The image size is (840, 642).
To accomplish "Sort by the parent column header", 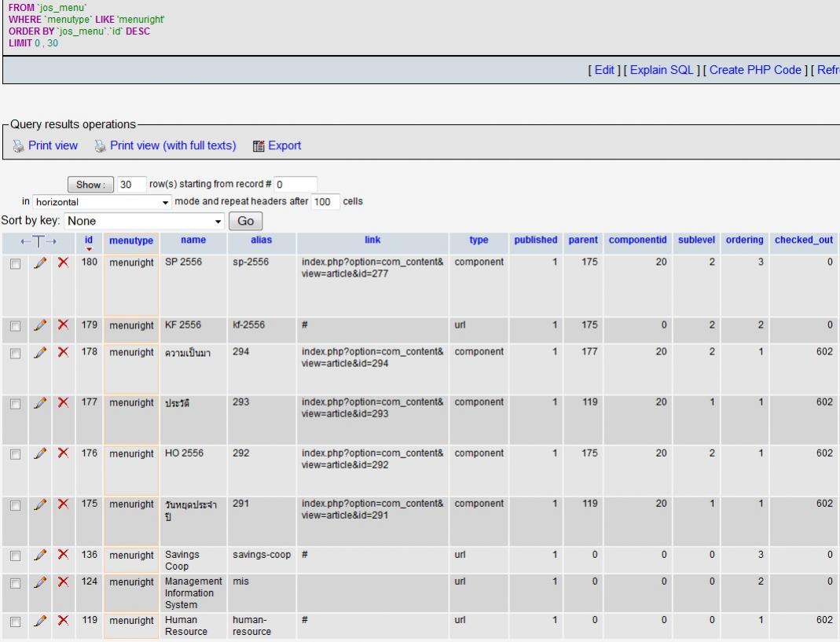I will point(583,240).
